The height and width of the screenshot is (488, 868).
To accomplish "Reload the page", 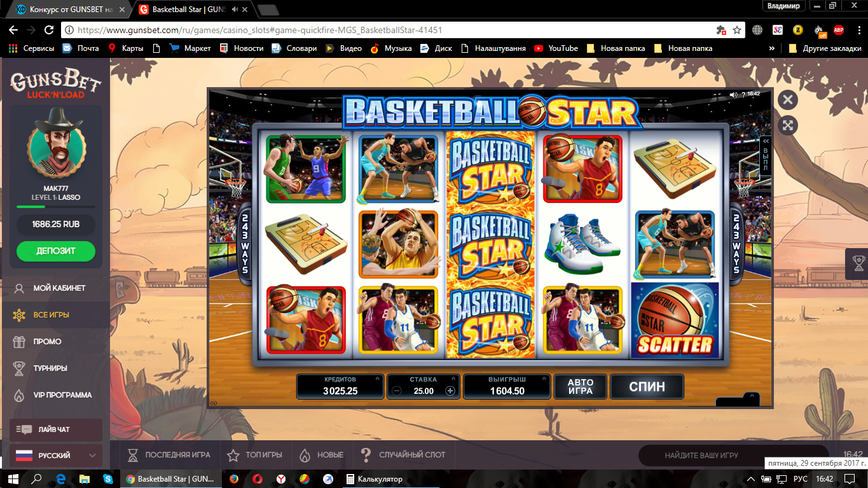I will pos(49,30).
